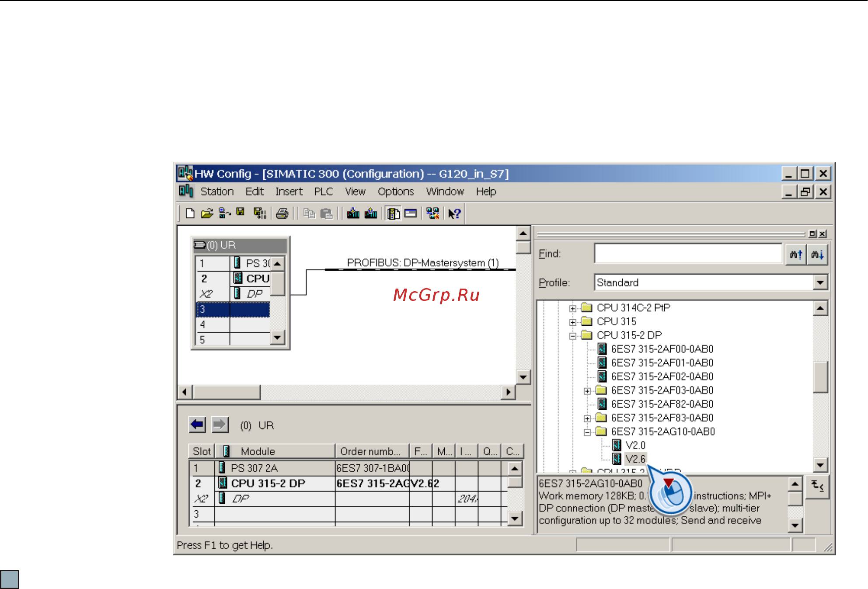The height and width of the screenshot is (589, 868).
Task: Click the Print toolbar icon
Action: pos(282,213)
